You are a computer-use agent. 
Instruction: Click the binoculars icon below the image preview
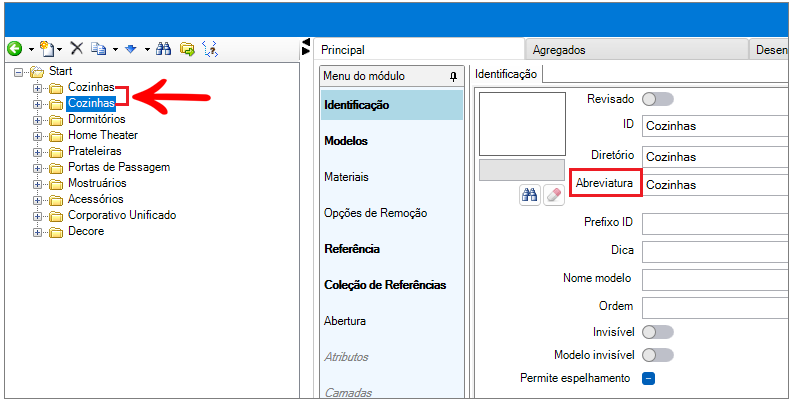pos(529,195)
